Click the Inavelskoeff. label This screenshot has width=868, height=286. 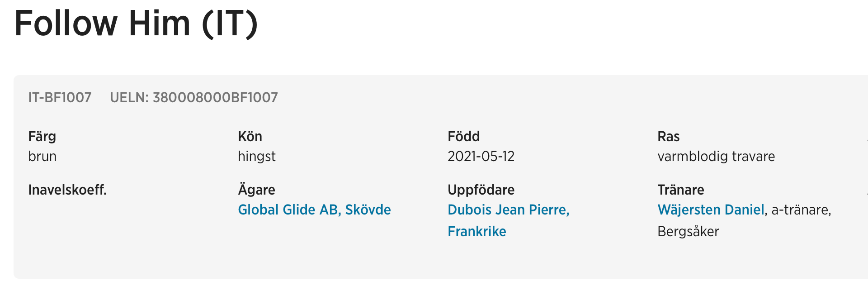pyautogui.click(x=67, y=190)
